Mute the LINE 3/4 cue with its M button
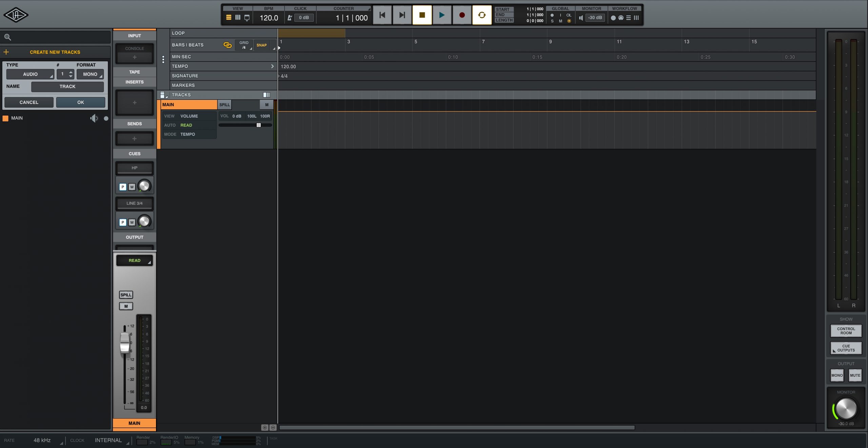Image resolution: width=868 pixels, height=448 pixels. point(132,222)
